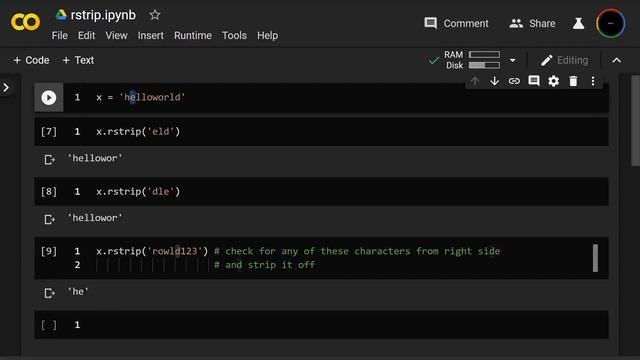
Task: Click the x.rstrip('rowld123') code
Action: tap(152, 251)
